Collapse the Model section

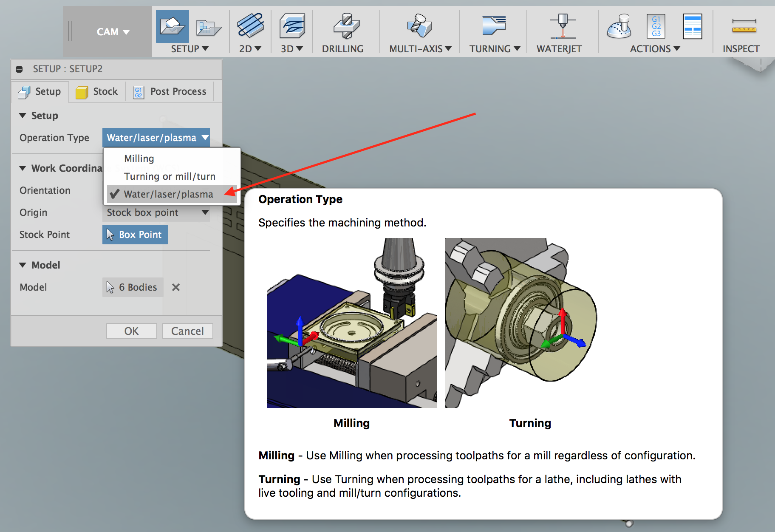23,265
